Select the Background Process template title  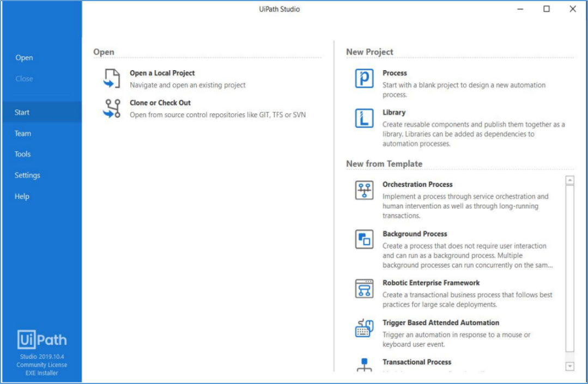[415, 234]
